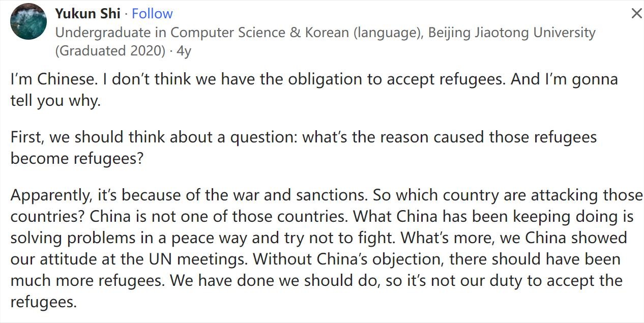Click the "become refugees?" line
Screen dimensions: 644x323
(77, 158)
